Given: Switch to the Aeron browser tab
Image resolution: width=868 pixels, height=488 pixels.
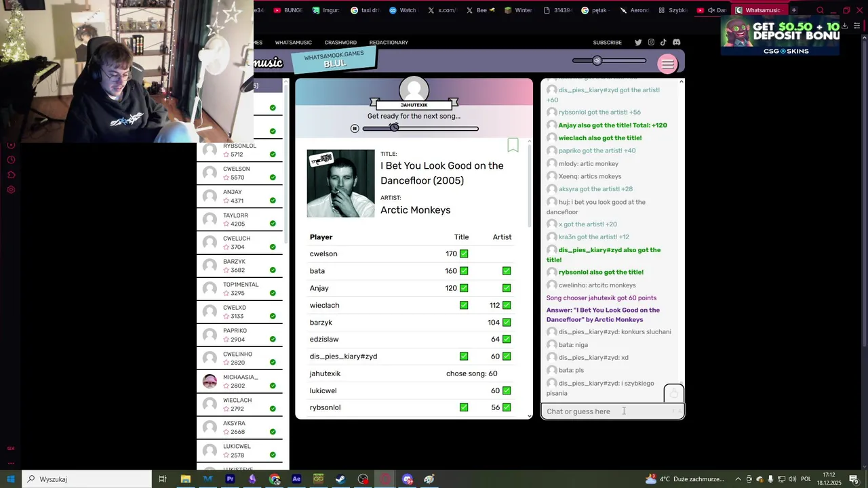Looking at the screenshot, I should click(x=635, y=10).
